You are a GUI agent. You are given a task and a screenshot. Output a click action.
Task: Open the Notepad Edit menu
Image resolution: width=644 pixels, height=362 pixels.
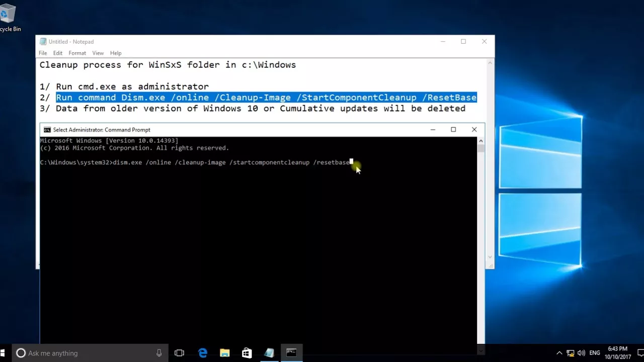58,53
